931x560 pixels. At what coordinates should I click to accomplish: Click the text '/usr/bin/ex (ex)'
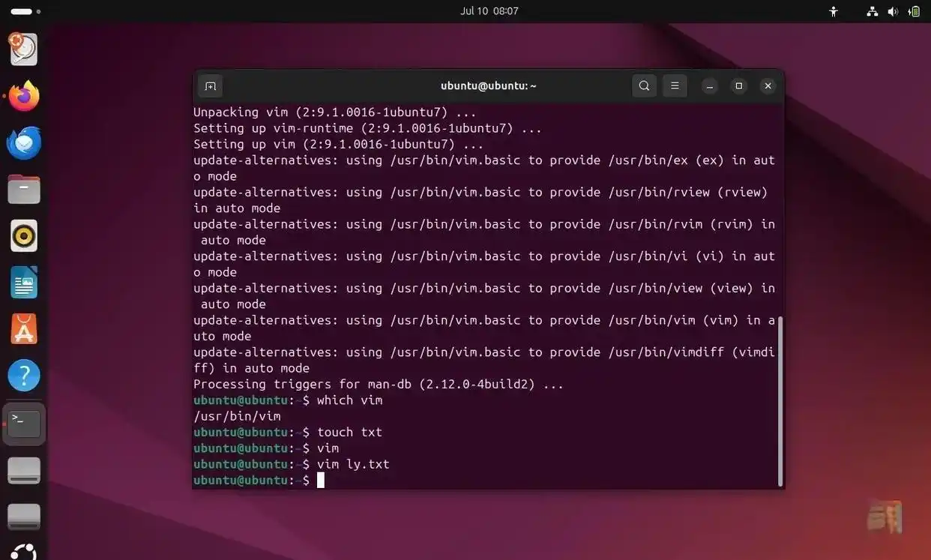[x=666, y=160]
